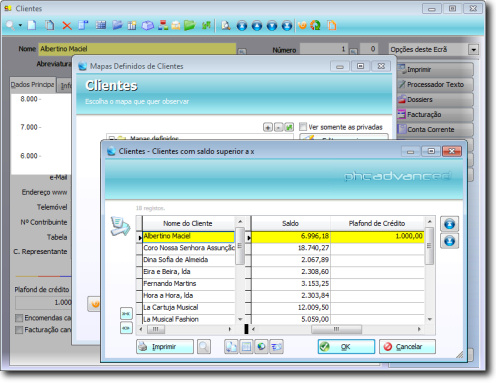Click the blue grid table icon in toolbar
Screen dimensions: 496x383
click(101, 25)
